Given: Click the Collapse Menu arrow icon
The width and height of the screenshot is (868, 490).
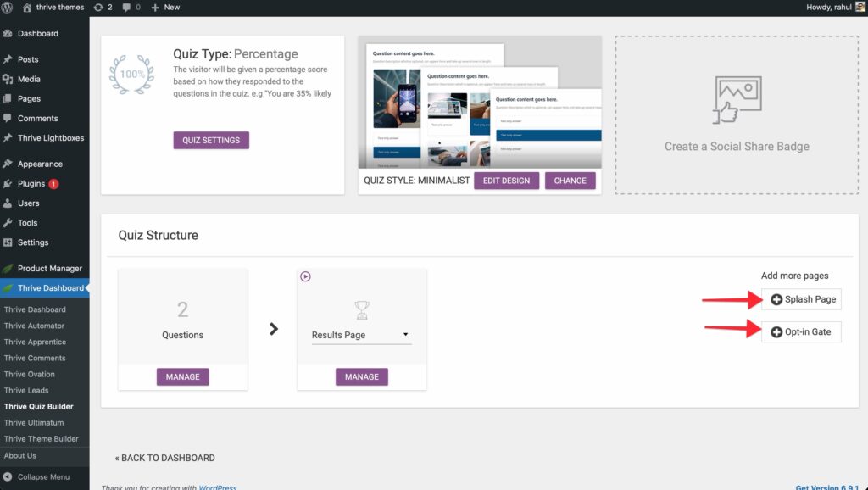Looking at the screenshot, I should click(8, 476).
